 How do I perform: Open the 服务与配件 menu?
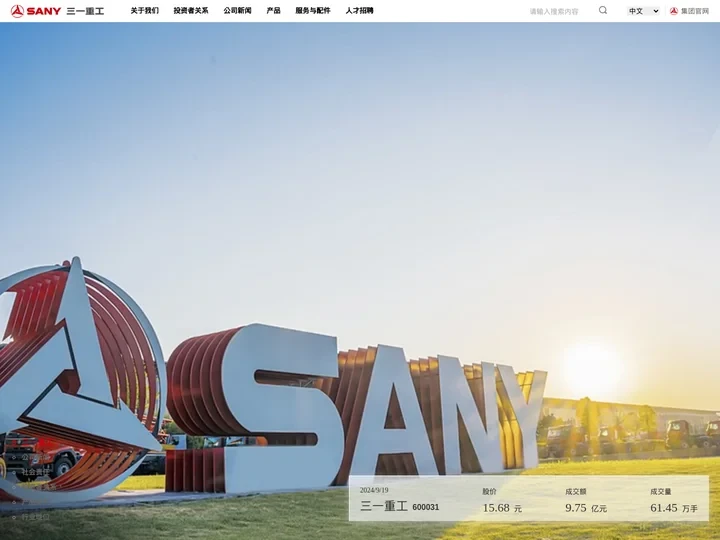point(313,11)
